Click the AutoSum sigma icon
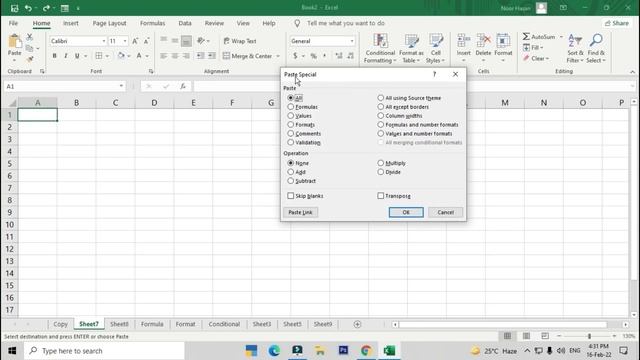The image size is (640, 360). coord(527,37)
